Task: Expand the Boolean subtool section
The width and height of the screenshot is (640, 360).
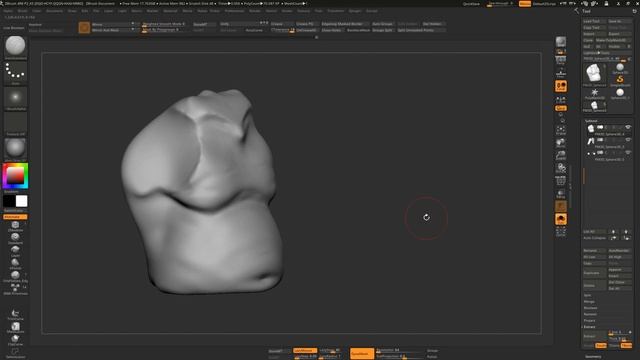Action: 590,308
